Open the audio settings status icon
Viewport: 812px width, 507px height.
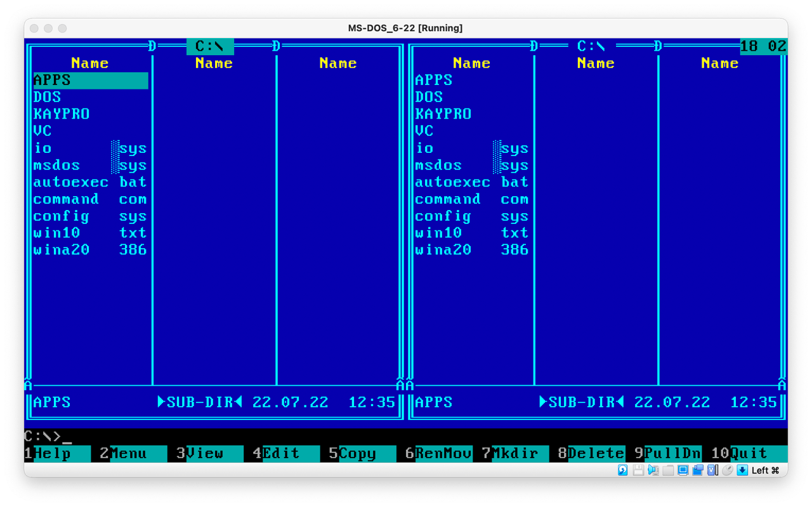click(653, 470)
